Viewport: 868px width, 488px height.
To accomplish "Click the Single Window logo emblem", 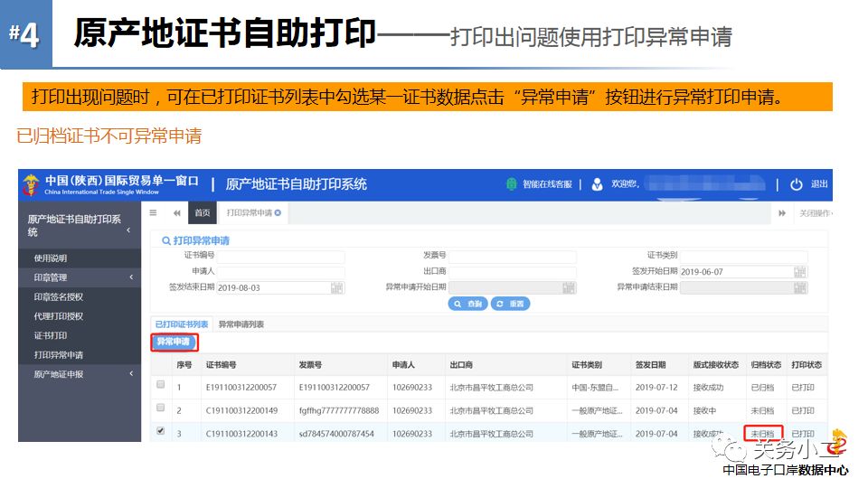I will point(31,184).
